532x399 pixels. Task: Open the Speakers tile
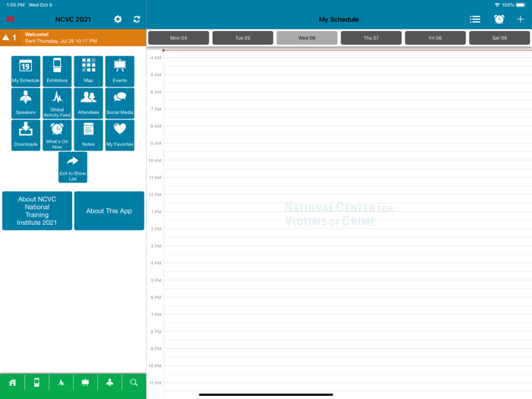26,103
